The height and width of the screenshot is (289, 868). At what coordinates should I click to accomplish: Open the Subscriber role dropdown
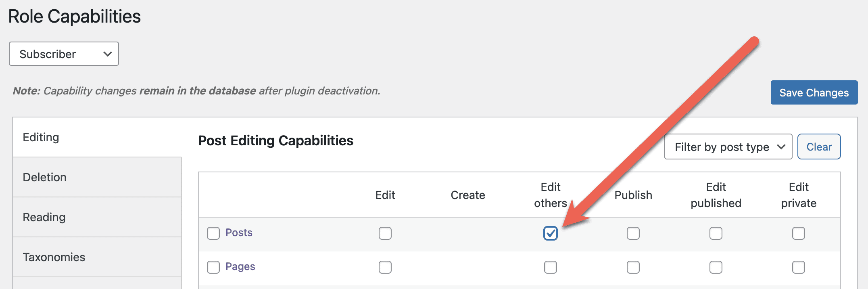[x=64, y=54]
